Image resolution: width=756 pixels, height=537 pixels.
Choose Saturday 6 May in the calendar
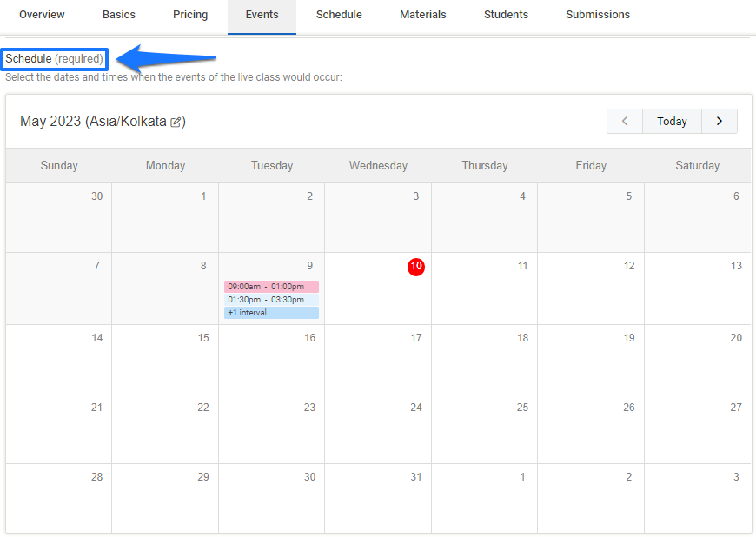point(697,217)
